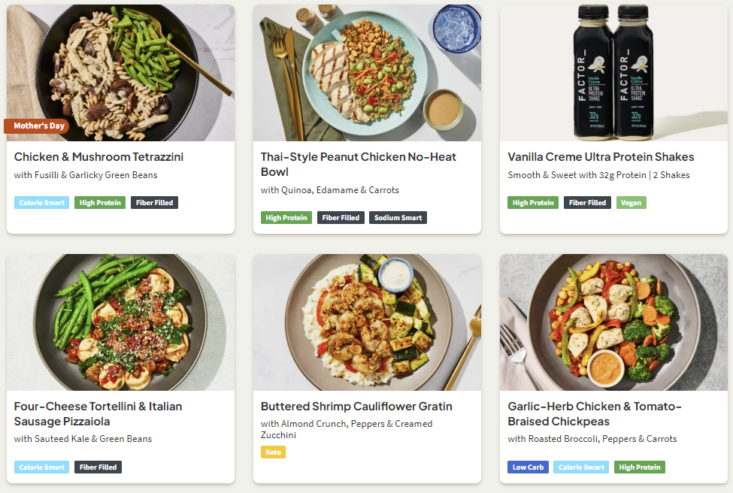The height and width of the screenshot is (493, 733).
Task: Open the Thai-Style Peanut Chicken bowl photo
Action: 366,72
